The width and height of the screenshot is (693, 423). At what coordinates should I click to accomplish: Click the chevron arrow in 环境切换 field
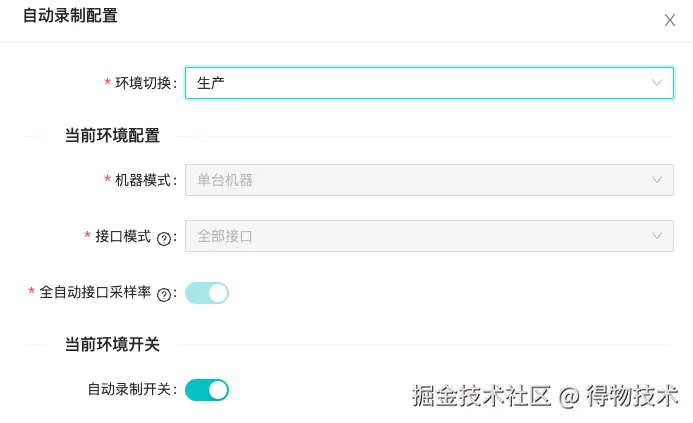[x=657, y=83]
